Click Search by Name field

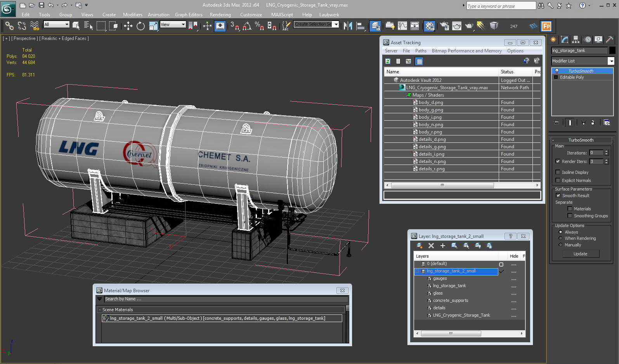[226, 299]
